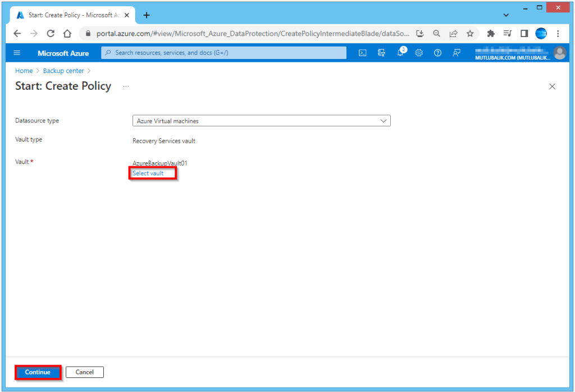Image resolution: width=575 pixels, height=392 pixels.
Task: Go back to previous page in browser
Action: click(x=17, y=34)
